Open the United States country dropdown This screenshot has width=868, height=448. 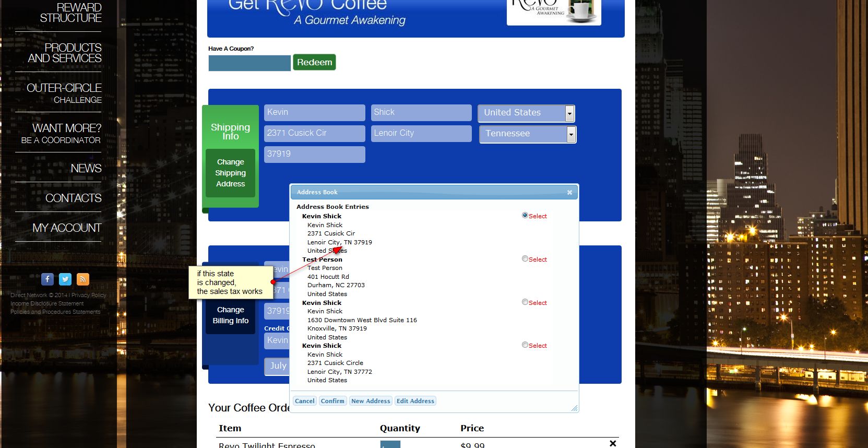tap(527, 113)
